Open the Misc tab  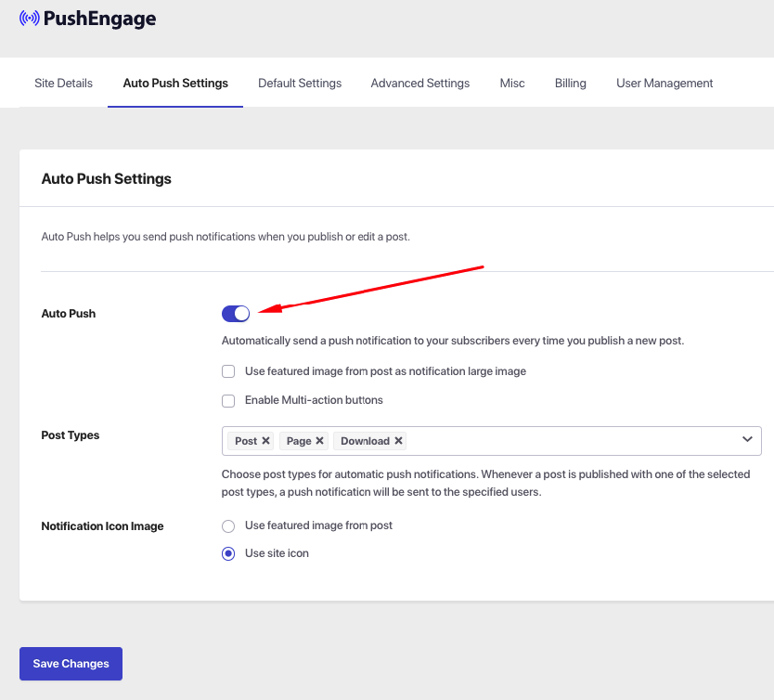[512, 84]
